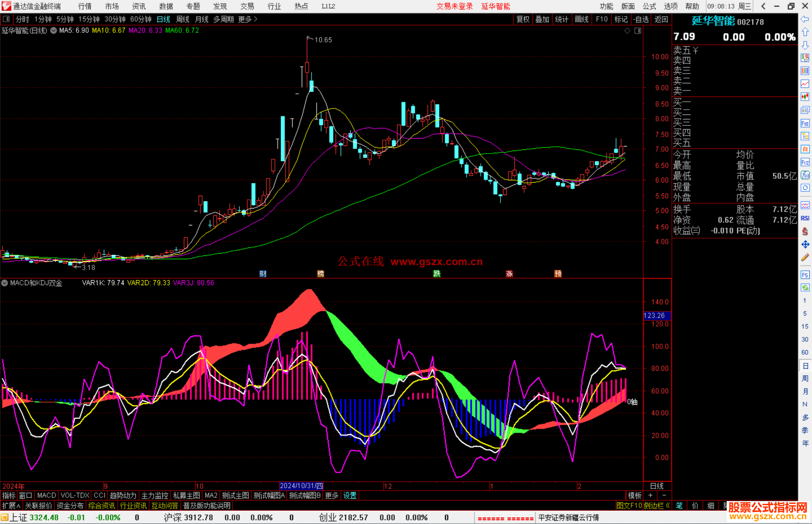812x524 pixels.
Task: Click the watchlist table with checkmark icon
Action: click(x=805, y=58)
